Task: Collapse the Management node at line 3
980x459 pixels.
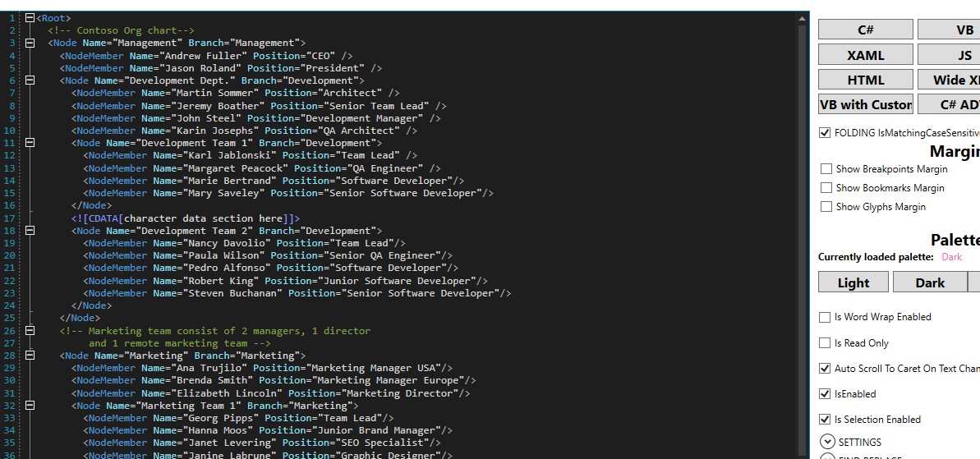Action: coord(30,43)
